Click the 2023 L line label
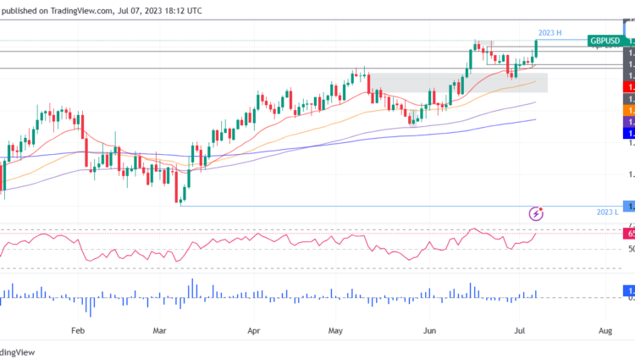 tap(607, 212)
